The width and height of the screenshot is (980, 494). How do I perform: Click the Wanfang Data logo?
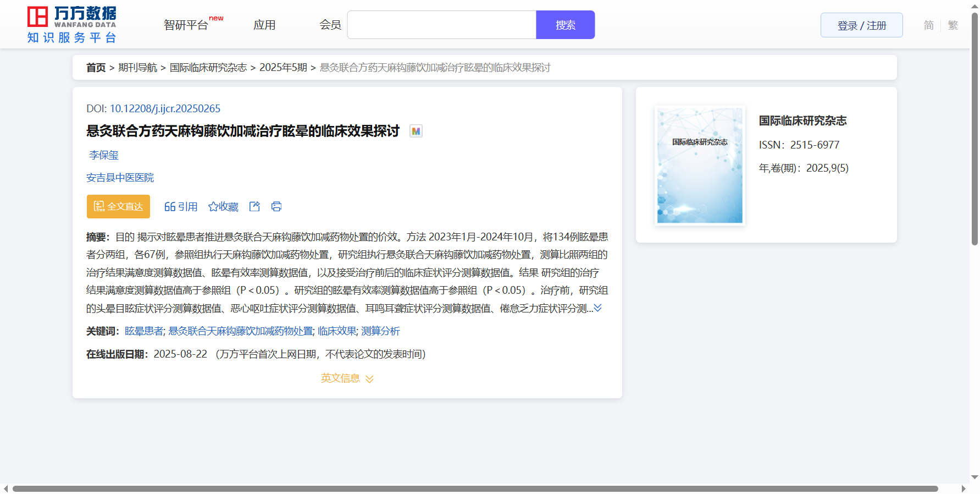[x=72, y=25]
